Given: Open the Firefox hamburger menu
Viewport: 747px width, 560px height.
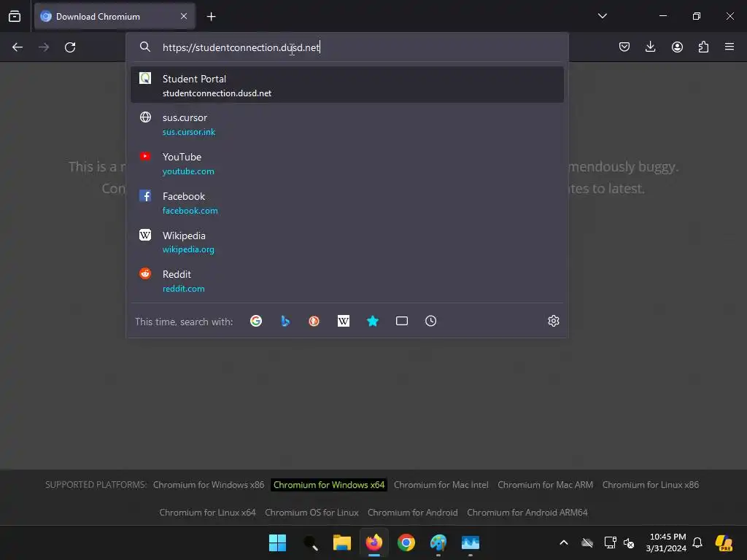Looking at the screenshot, I should click(729, 47).
